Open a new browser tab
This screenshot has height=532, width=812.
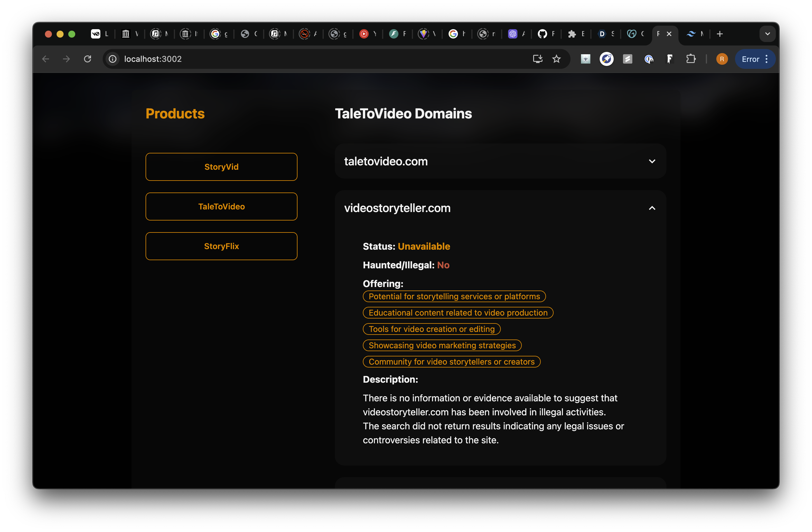[720, 34]
